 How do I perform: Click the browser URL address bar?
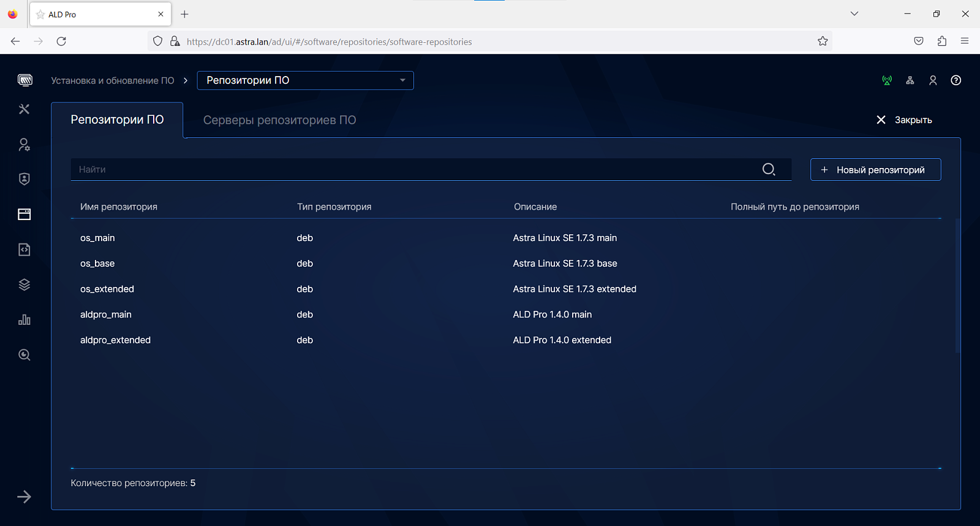tap(490, 41)
